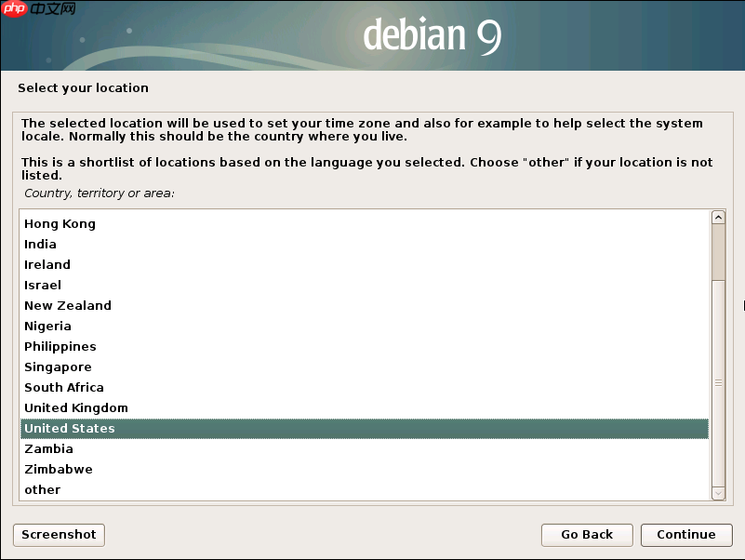Click the PHP中文网 logo icon

tap(12, 9)
